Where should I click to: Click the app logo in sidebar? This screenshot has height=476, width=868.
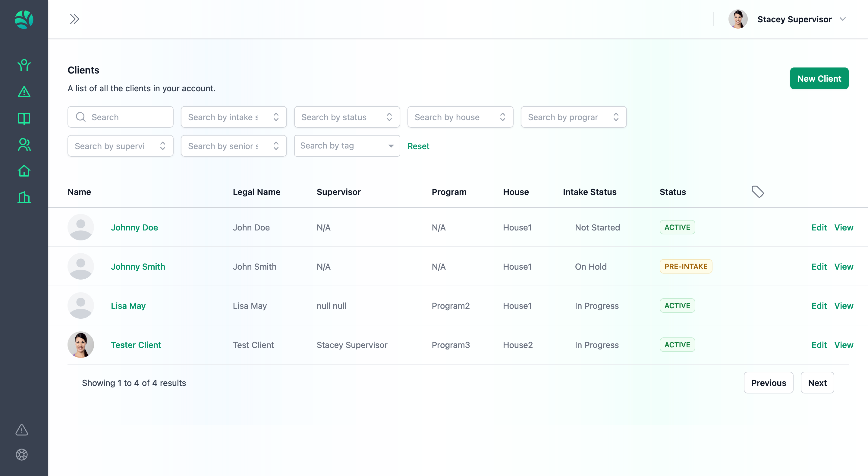tap(24, 19)
